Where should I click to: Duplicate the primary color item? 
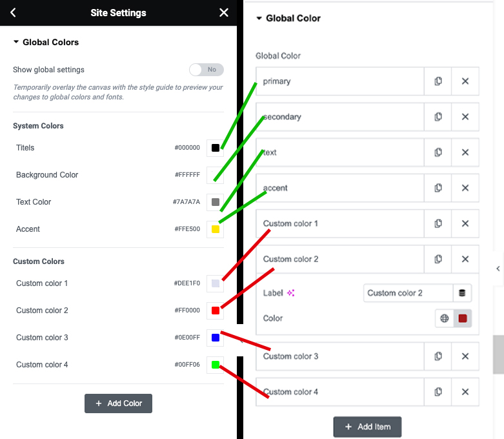438,81
